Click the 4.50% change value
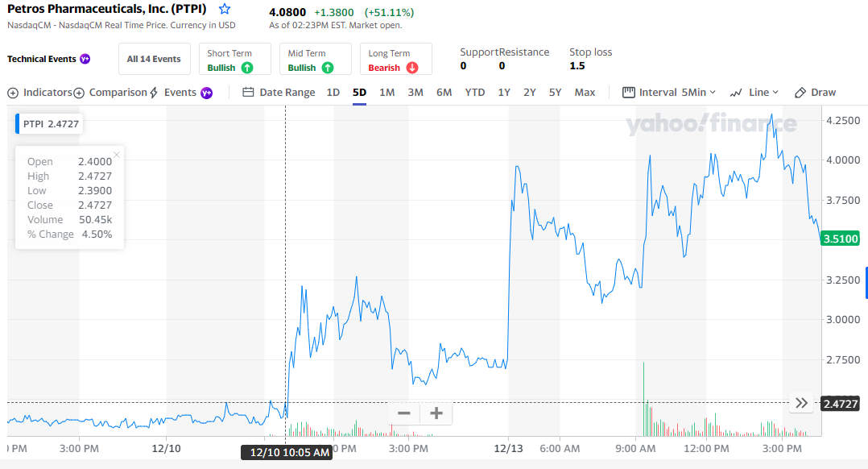 (97, 234)
